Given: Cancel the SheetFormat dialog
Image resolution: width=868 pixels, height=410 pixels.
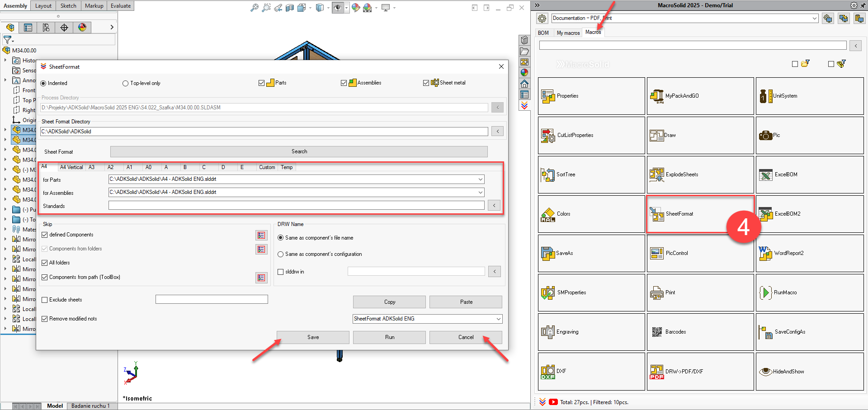Looking at the screenshot, I should (466, 337).
